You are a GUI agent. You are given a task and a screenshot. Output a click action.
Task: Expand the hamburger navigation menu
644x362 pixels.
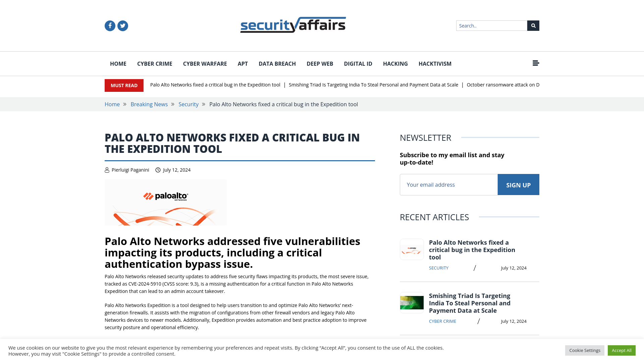coord(535,63)
